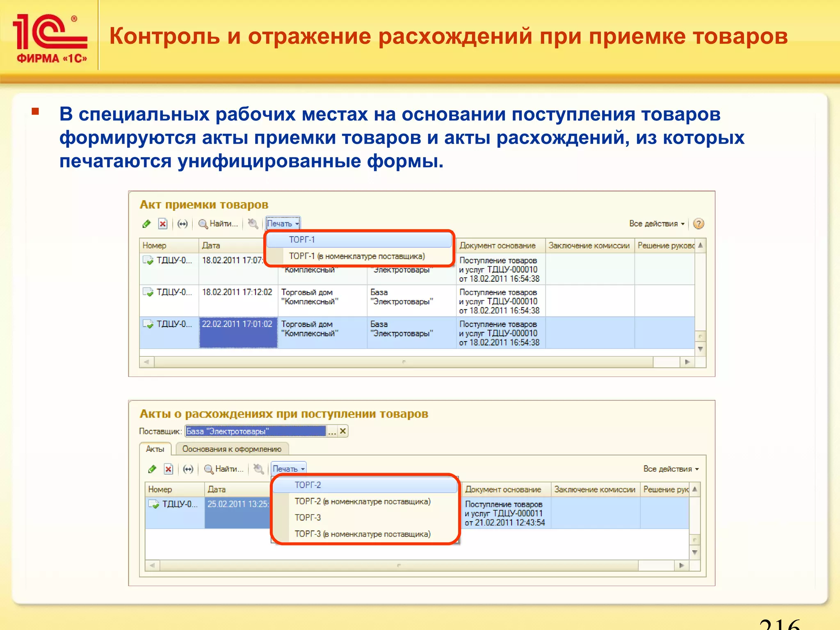Click Номер column header in lower table
This screenshot has width=840, height=630.
(x=175, y=489)
